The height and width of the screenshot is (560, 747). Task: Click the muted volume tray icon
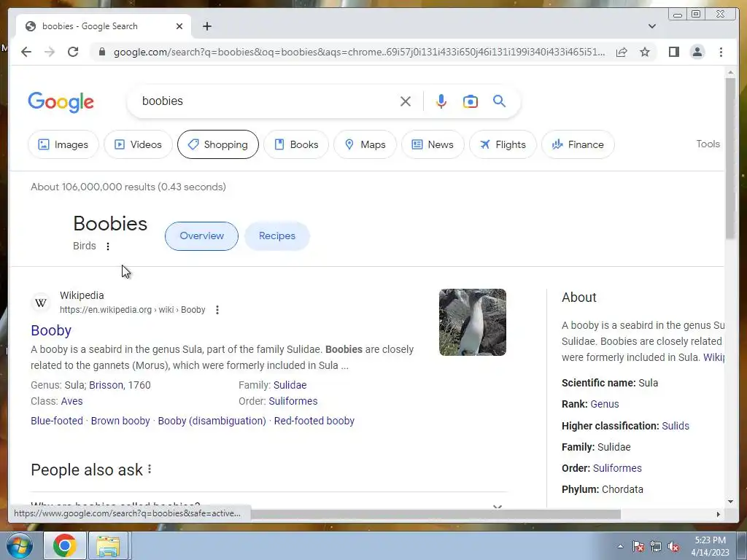pos(673,547)
